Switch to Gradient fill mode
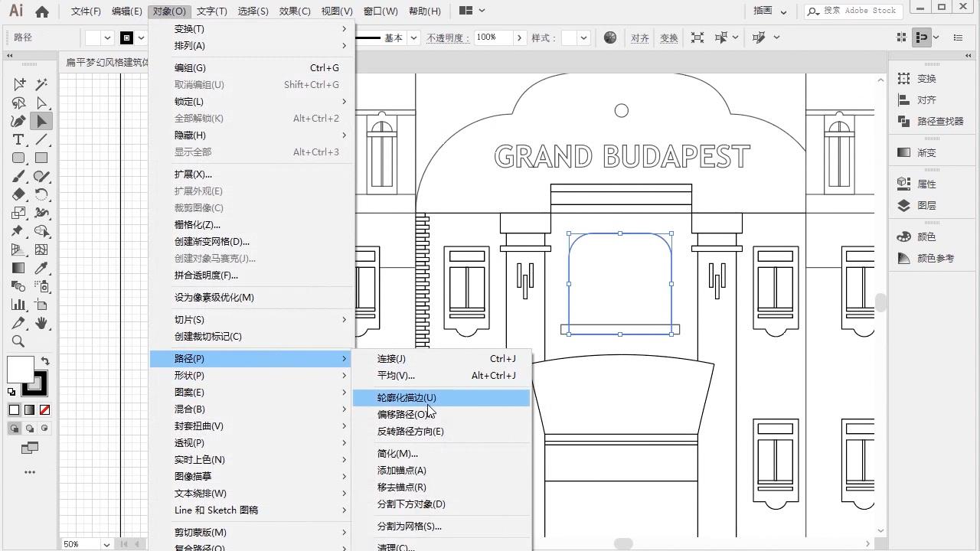980x551 pixels. click(29, 410)
